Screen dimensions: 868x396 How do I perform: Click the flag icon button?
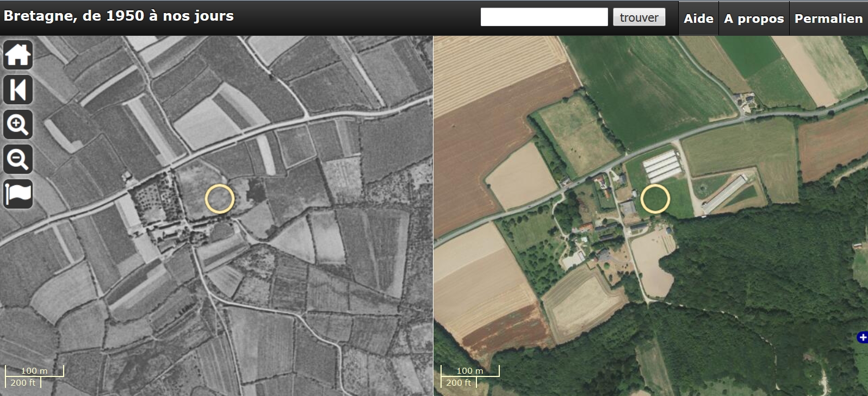18,194
